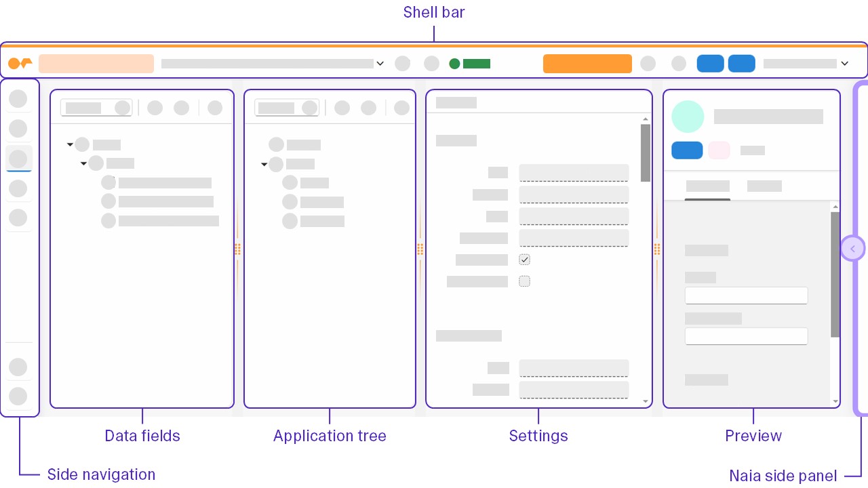Switch to the second tab in the Preview panel
Image resolution: width=868 pixels, height=488 pixels.
[764, 186]
